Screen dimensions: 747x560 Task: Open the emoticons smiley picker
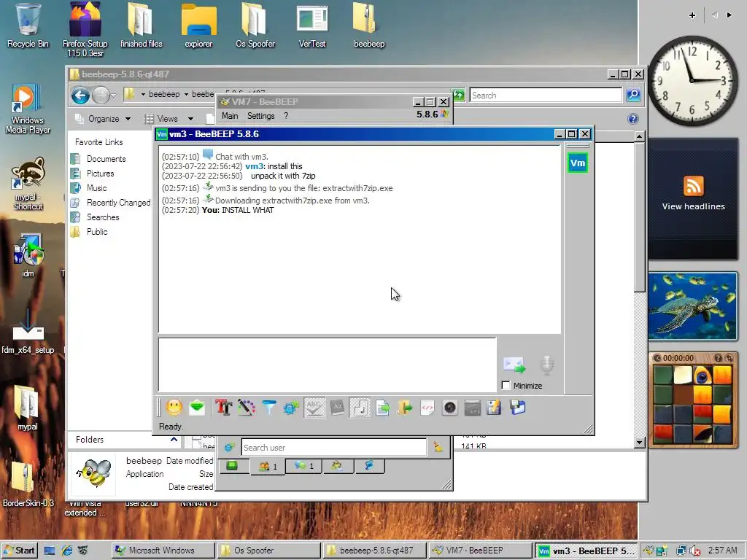174,408
